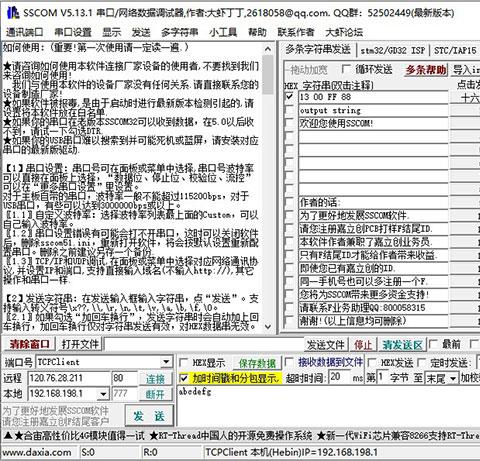The width and height of the screenshot is (480, 461).
Task: Click the 清除窗口 button
Action: [x=29, y=344]
